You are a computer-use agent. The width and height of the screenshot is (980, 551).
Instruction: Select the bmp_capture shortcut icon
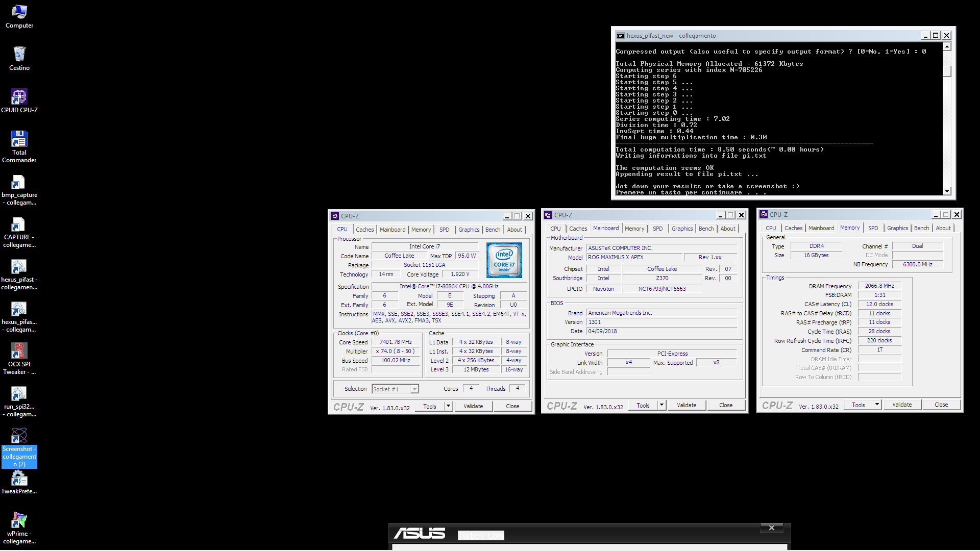click(x=19, y=190)
